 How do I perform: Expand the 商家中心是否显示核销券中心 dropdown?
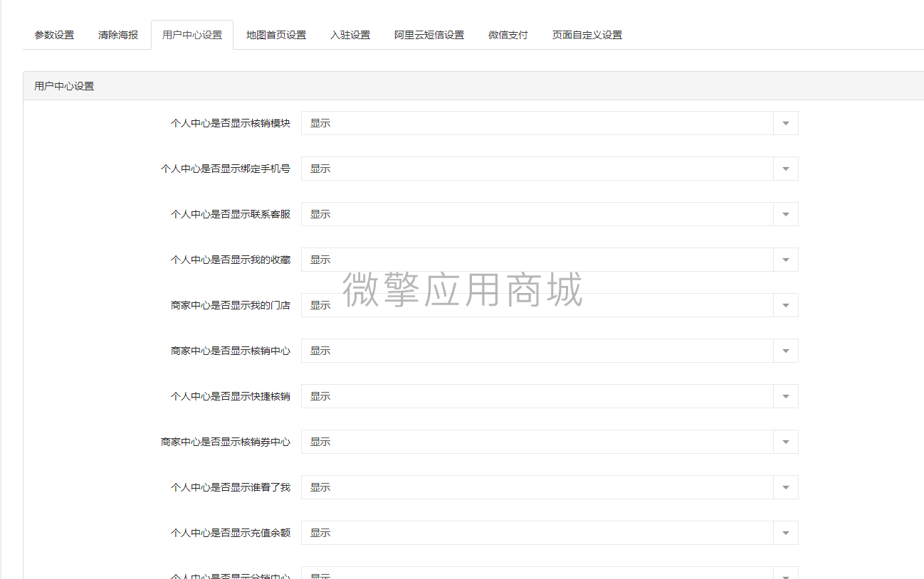point(550,442)
